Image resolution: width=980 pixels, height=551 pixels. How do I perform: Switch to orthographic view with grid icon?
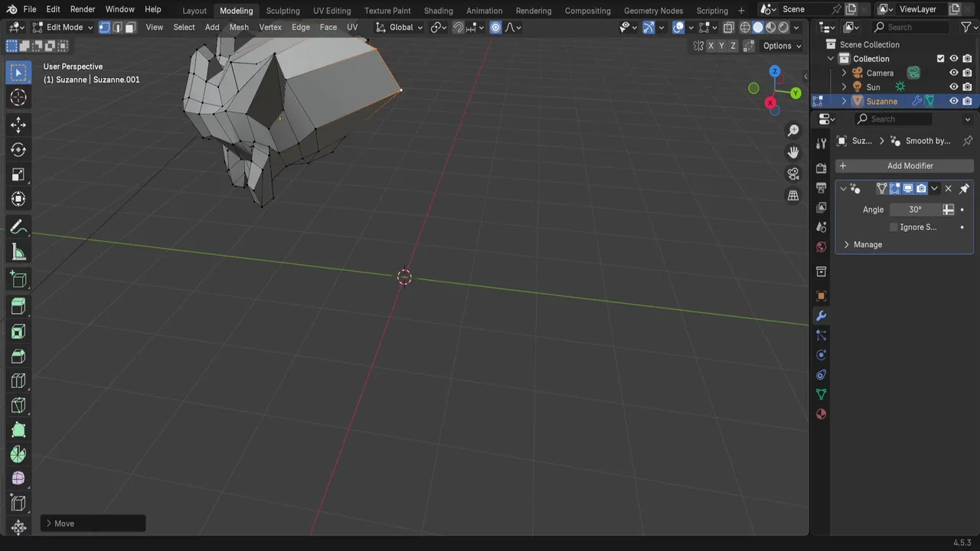coord(793,195)
